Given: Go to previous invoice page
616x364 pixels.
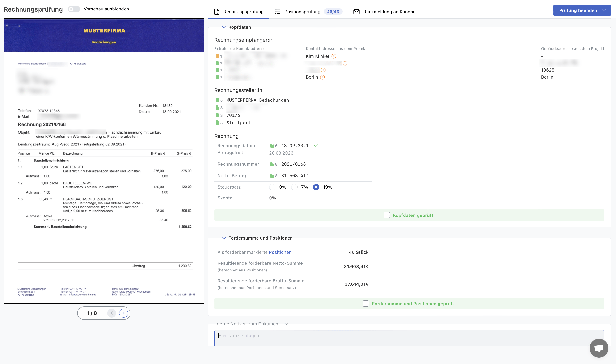Looking at the screenshot, I should point(112,313).
